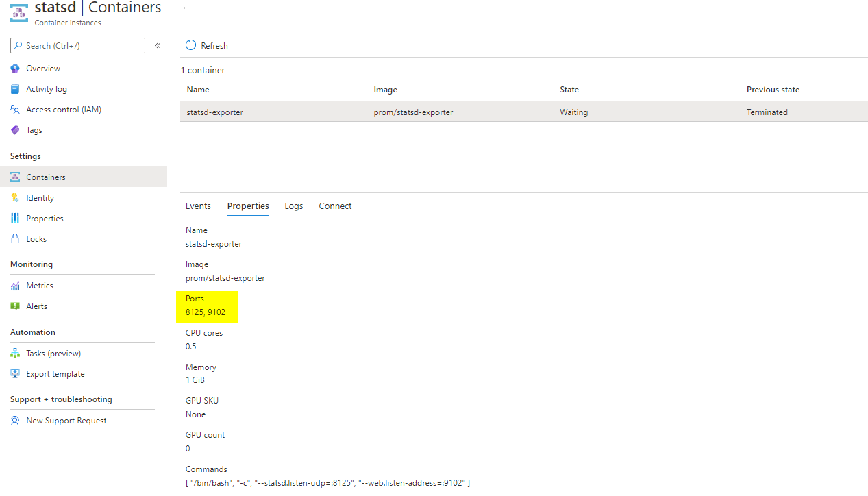The image size is (868, 496).
Task: Refresh the container list
Action: click(x=206, y=45)
